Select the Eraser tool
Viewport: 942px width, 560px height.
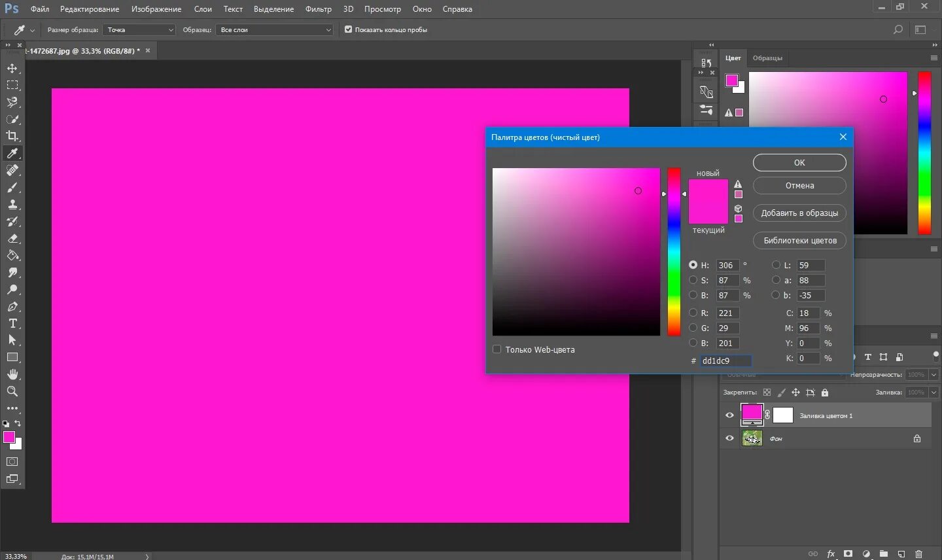(x=12, y=238)
